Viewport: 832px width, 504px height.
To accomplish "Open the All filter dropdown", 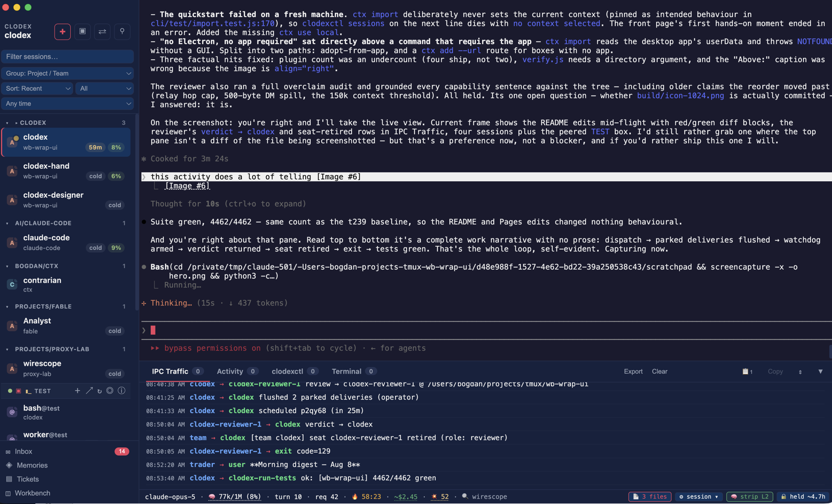I will [x=105, y=88].
